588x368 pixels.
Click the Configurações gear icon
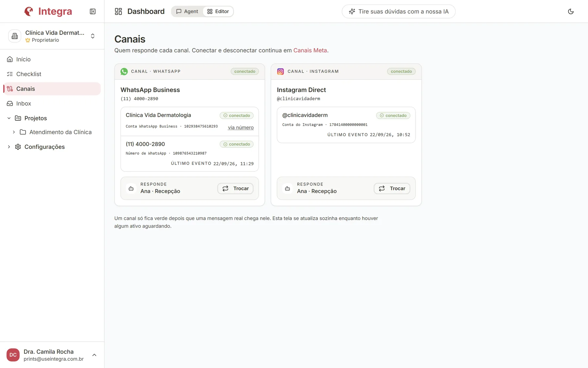(18, 147)
